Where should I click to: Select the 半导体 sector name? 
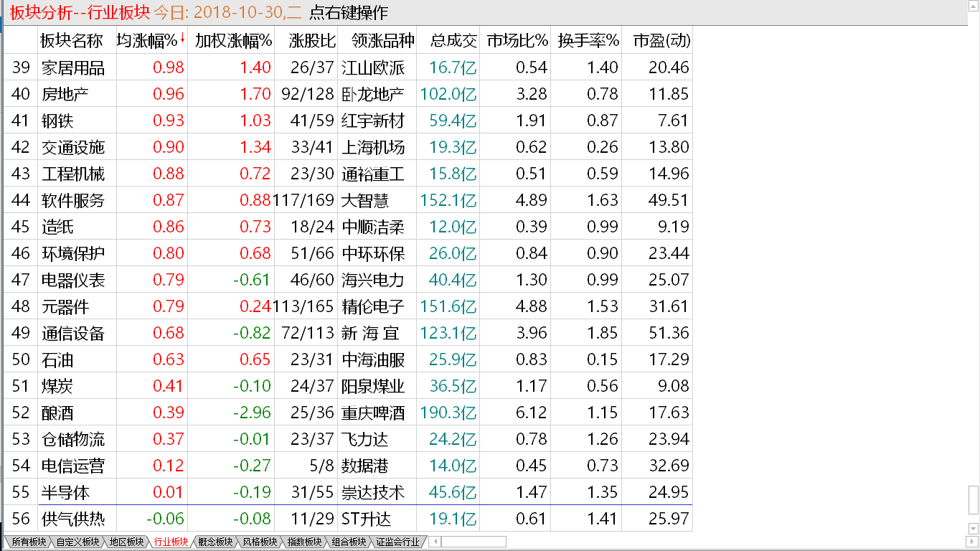(65, 492)
